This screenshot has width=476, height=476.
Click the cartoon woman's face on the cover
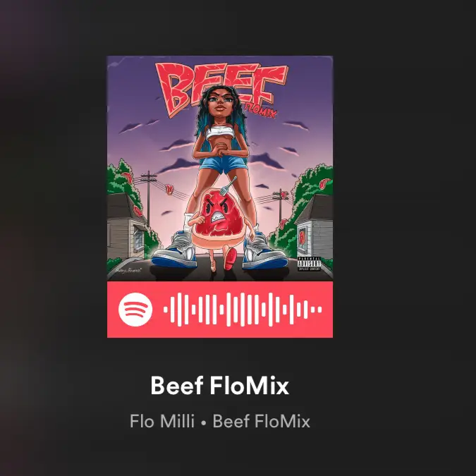point(221,101)
